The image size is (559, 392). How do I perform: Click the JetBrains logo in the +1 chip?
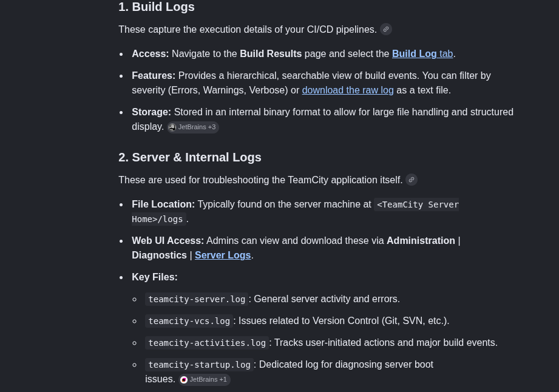(184, 379)
